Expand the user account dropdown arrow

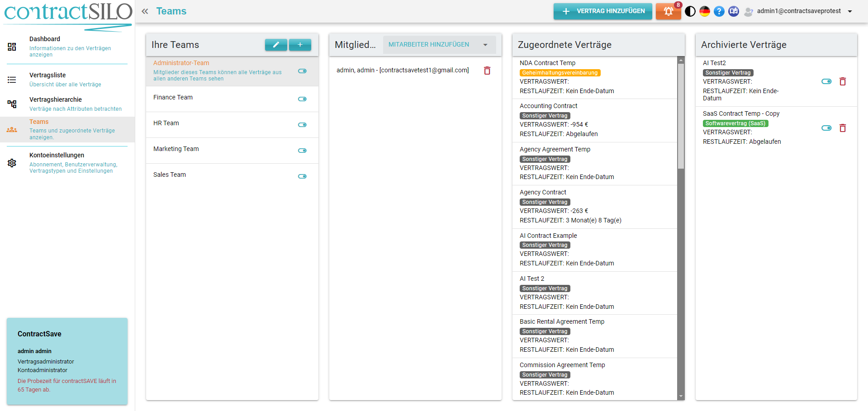click(850, 11)
